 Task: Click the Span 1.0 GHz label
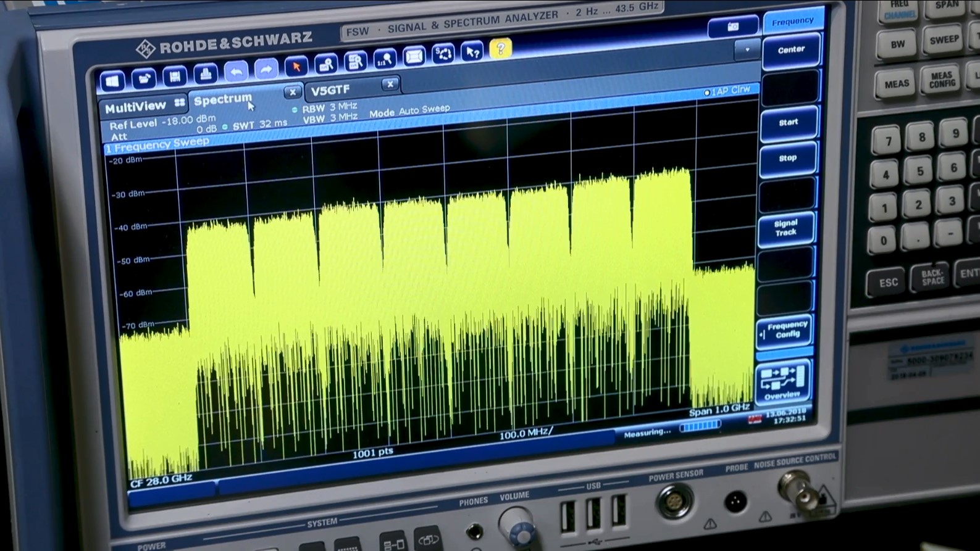pos(719,410)
